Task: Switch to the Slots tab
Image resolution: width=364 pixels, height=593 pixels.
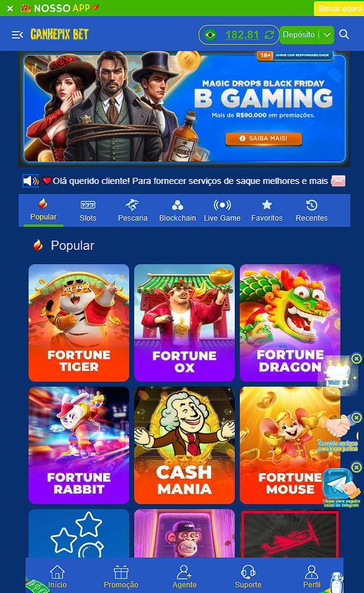Action: (x=88, y=211)
